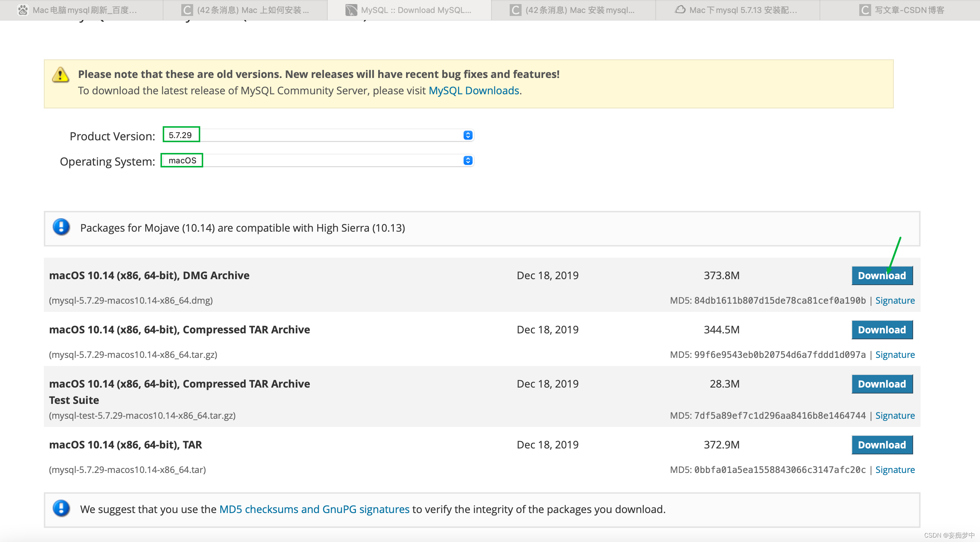This screenshot has width=980, height=542.
Task: Click the Baidu paw favicon on first tab
Action: pyautogui.click(x=23, y=10)
